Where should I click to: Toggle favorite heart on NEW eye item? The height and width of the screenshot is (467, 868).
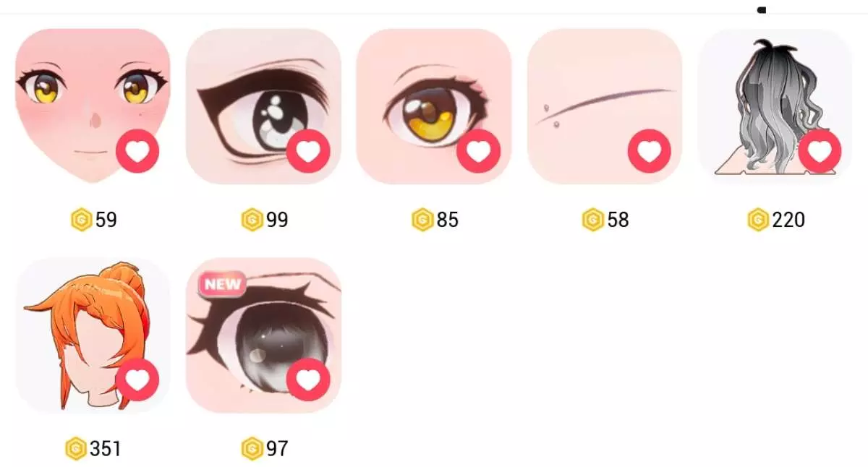[308, 380]
